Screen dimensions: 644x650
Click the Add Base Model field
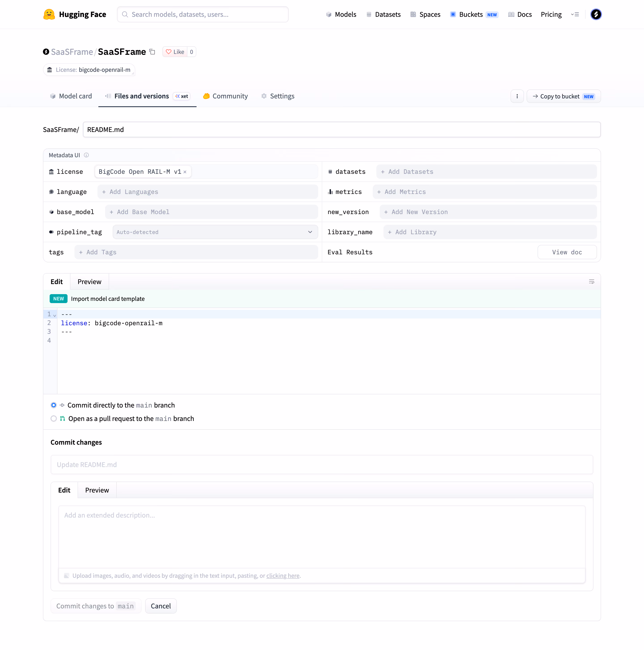coord(212,212)
